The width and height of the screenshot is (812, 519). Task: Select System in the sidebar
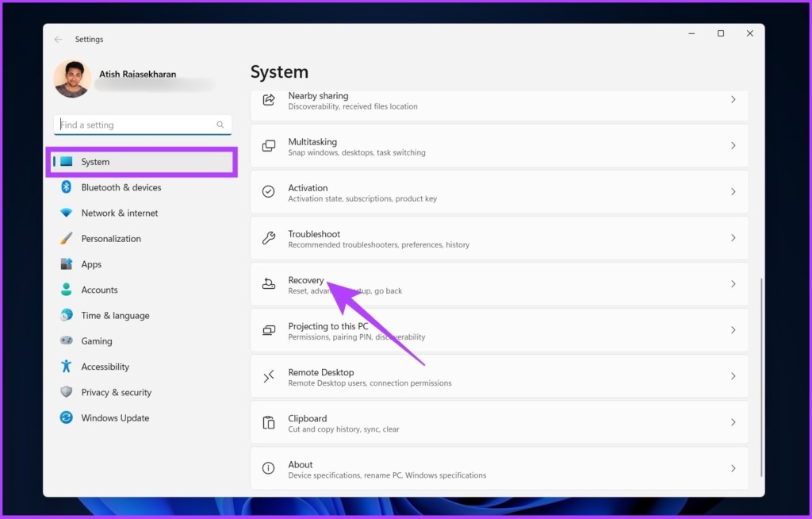(142, 162)
